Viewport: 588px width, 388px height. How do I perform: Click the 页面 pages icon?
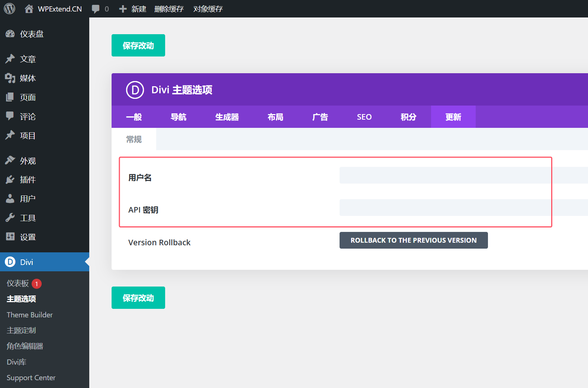(x=10, y=97)
